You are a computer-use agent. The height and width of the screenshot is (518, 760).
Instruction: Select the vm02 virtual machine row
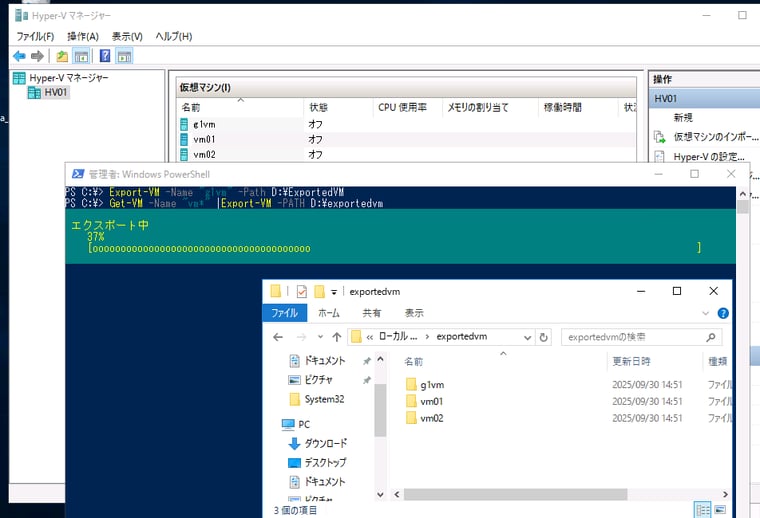pyautogui.click(x=406, y=155)
